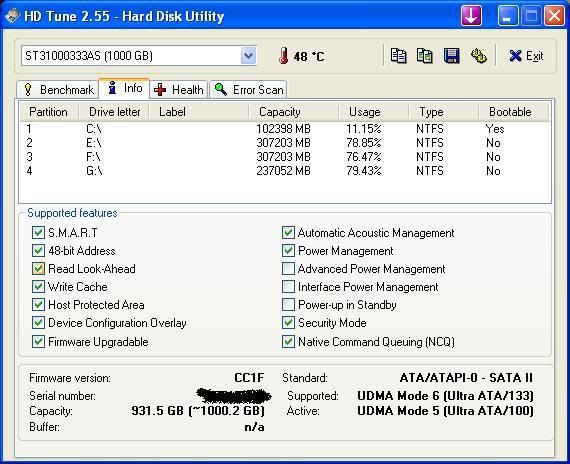Select the G:\ partition row
570x464 pixels.
[285, 171]
